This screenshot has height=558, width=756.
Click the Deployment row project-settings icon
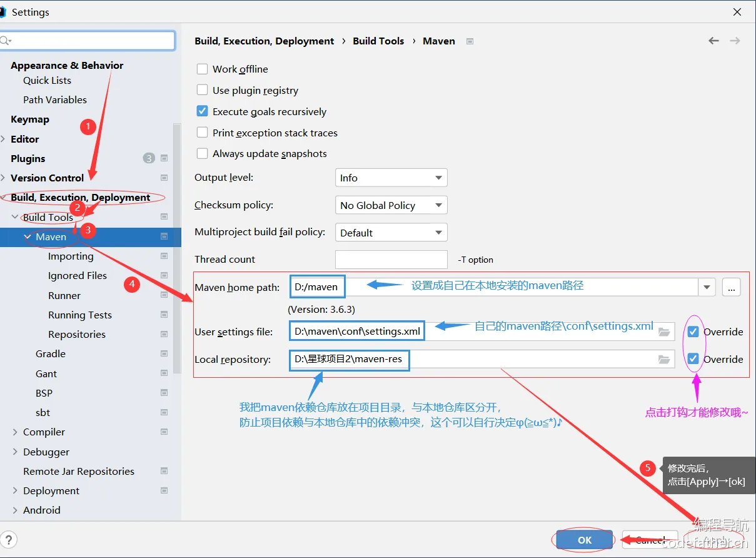tap(164, 490)
